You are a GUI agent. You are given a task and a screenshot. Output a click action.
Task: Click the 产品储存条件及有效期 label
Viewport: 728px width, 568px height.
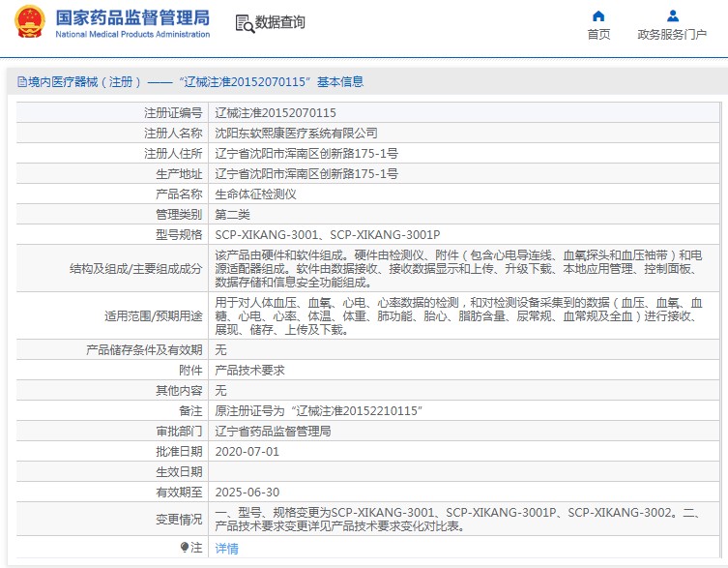click(x=144, y=350)
